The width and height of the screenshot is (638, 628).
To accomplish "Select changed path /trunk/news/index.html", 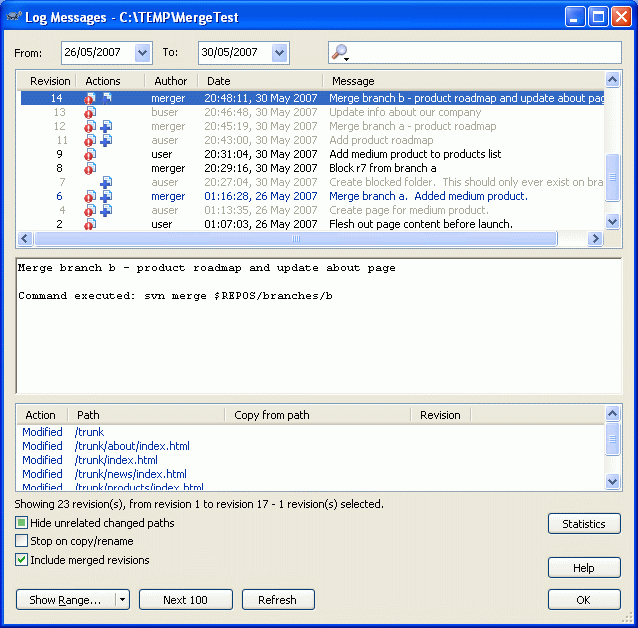I will coord(131,474).
